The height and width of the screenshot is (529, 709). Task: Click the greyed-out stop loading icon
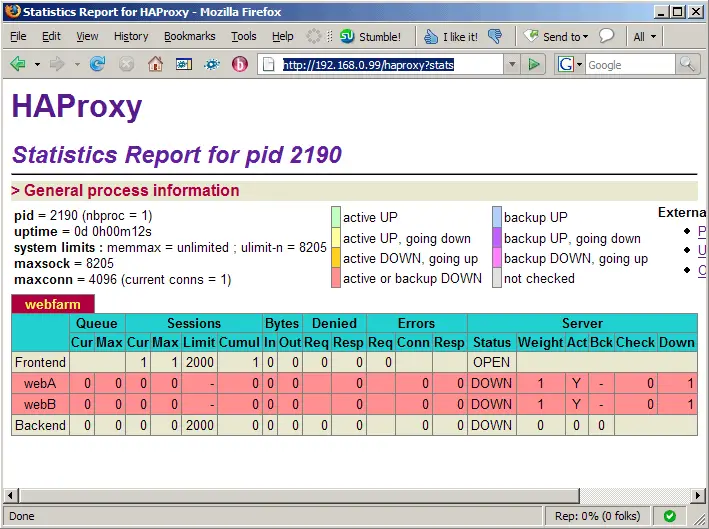126,65
